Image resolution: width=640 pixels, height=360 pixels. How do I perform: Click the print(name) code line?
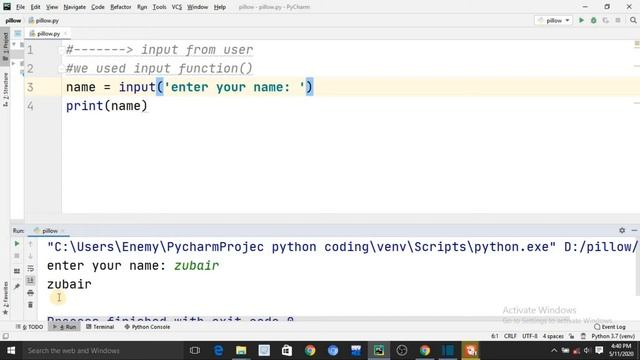tap(107, 106)
